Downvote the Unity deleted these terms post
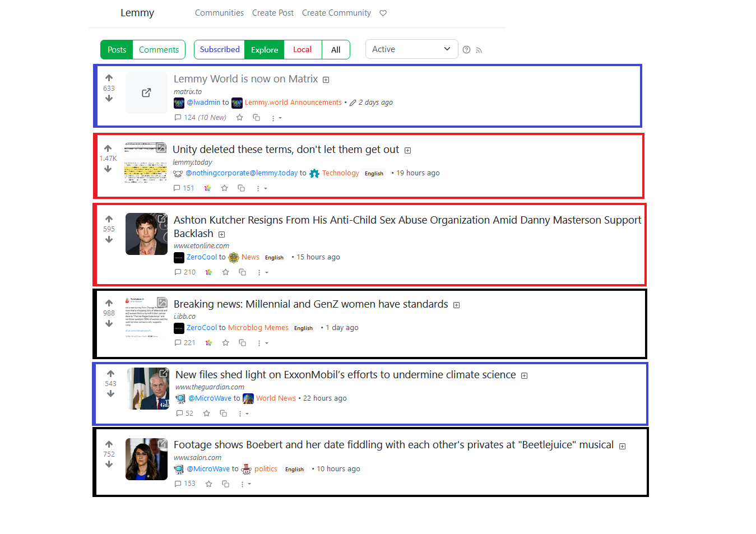 (108, 169)
